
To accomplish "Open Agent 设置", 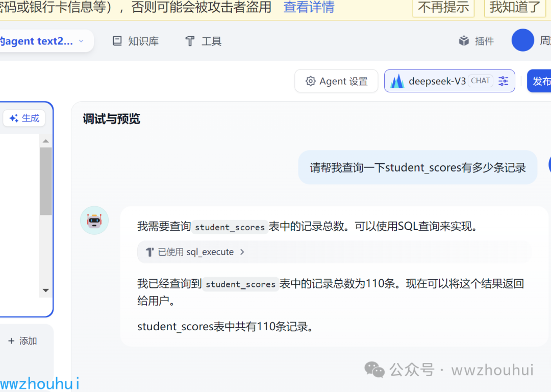I will tap(336, 81).
